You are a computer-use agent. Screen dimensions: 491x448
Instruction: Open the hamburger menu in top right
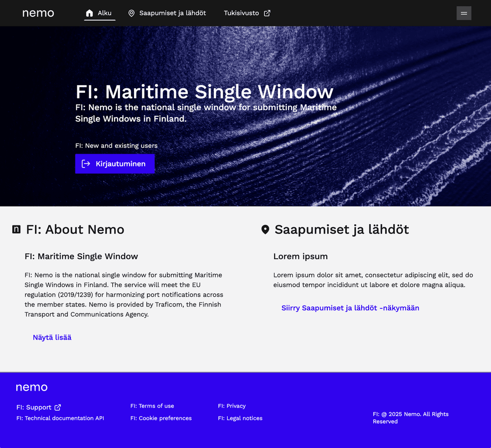pos(464,13)
